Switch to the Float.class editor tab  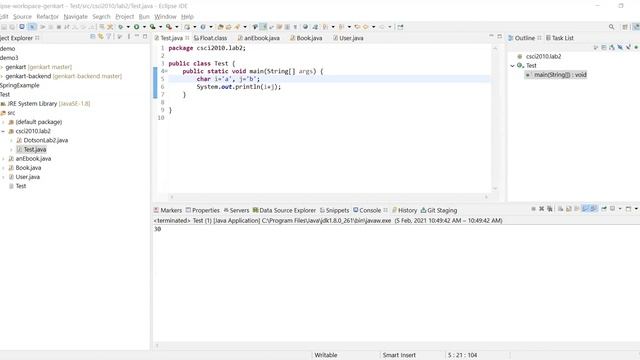click(210, 38)
